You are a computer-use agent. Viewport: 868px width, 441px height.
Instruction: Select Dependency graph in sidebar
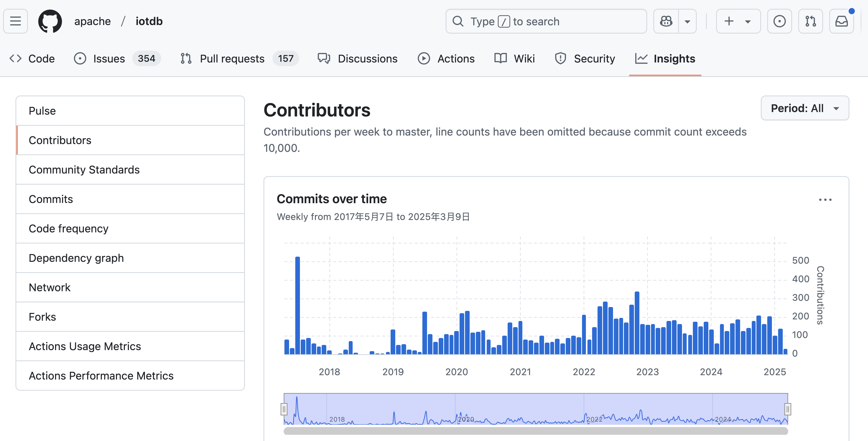(76, 258)
